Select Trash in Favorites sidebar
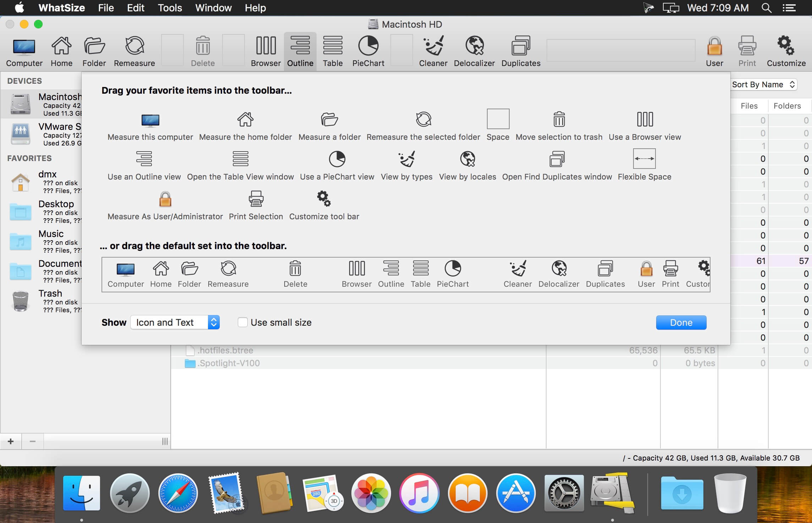Viewport: 812px width, 523px height. (41, 301)
